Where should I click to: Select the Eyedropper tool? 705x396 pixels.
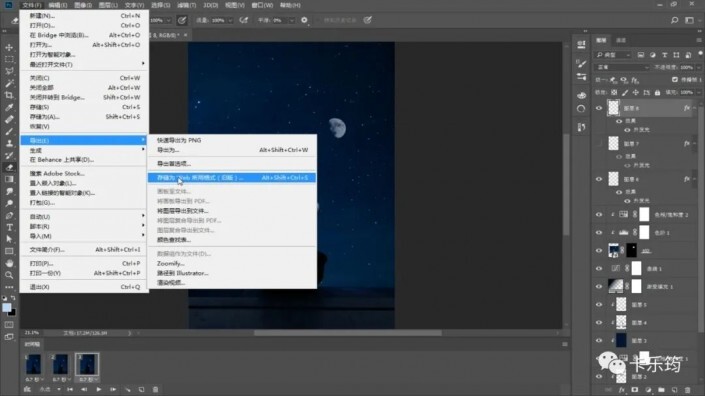point(9,107)
